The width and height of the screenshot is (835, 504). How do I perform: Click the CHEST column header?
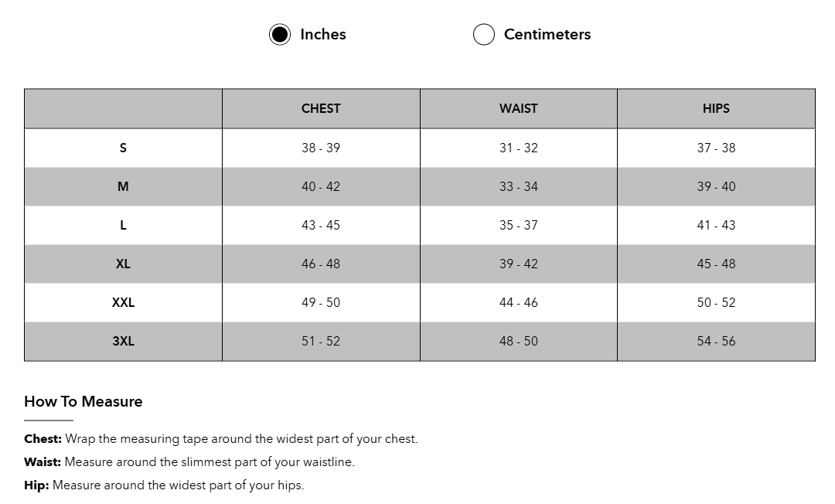pyautogui.click(x=321, y=109)
